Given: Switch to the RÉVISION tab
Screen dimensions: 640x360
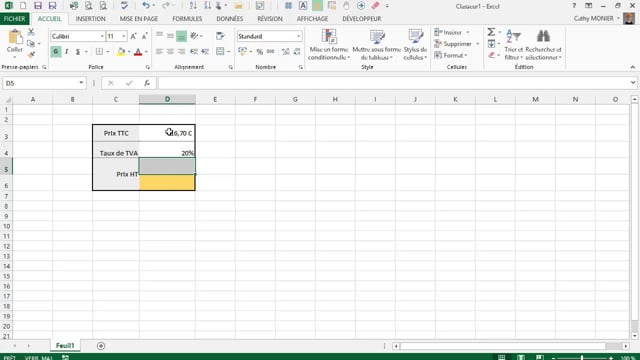Looking at the screenshot, I should tap(270, 19).
